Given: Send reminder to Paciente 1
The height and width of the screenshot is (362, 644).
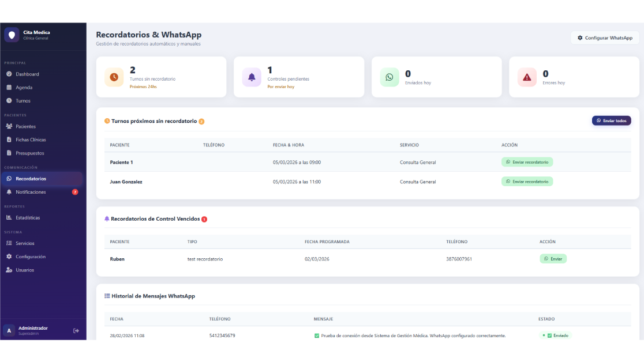Looking at the screenshot, I should click(527, 162).
